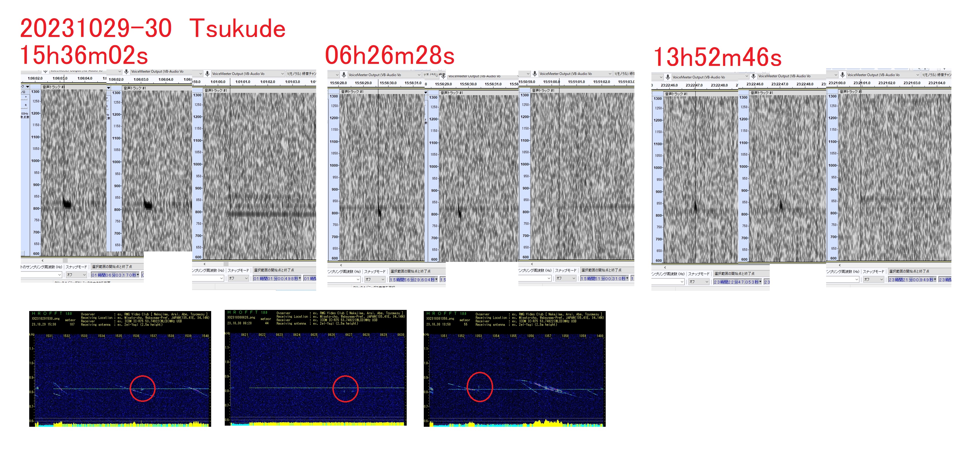Click horizontal scrollbar thumb below 1:01:00.0 spectrogram
Viewport: 980px width, 456px height.
226,264
